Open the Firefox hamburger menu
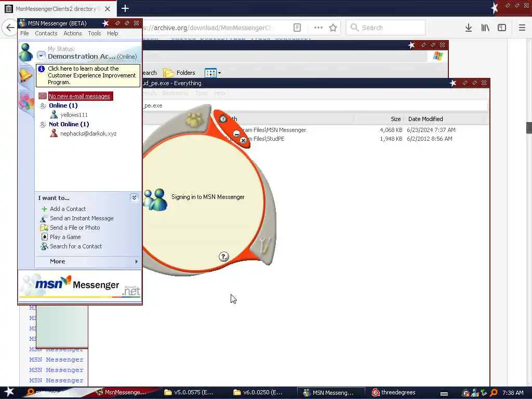The image size is (532, 399). pyautogui.click(x=522, y=28)
